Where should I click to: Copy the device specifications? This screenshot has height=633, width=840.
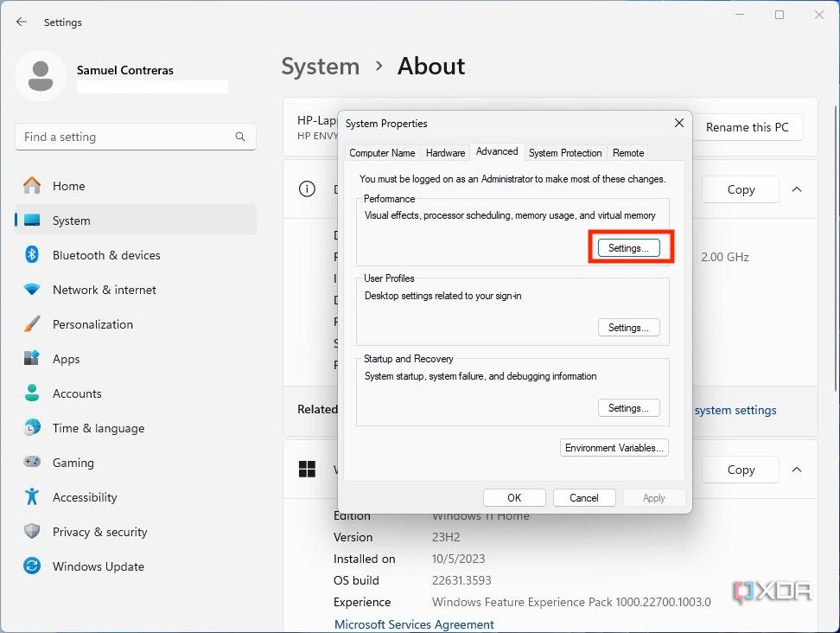pos(741,189)
